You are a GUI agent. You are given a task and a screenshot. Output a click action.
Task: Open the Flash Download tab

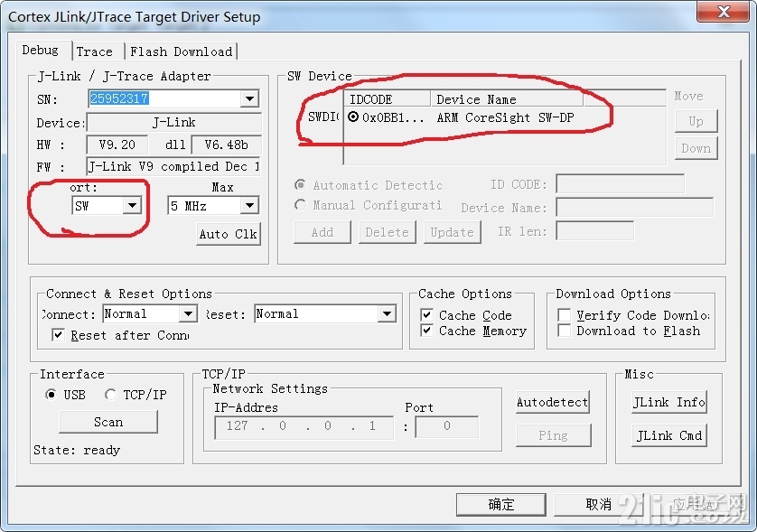[x=181, y=51]
